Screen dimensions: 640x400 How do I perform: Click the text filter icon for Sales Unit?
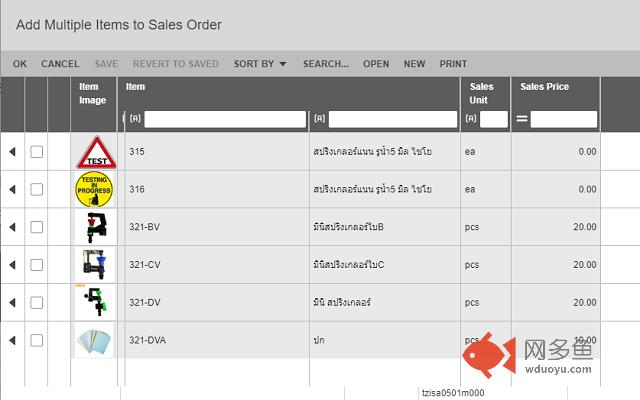point(471,119)
